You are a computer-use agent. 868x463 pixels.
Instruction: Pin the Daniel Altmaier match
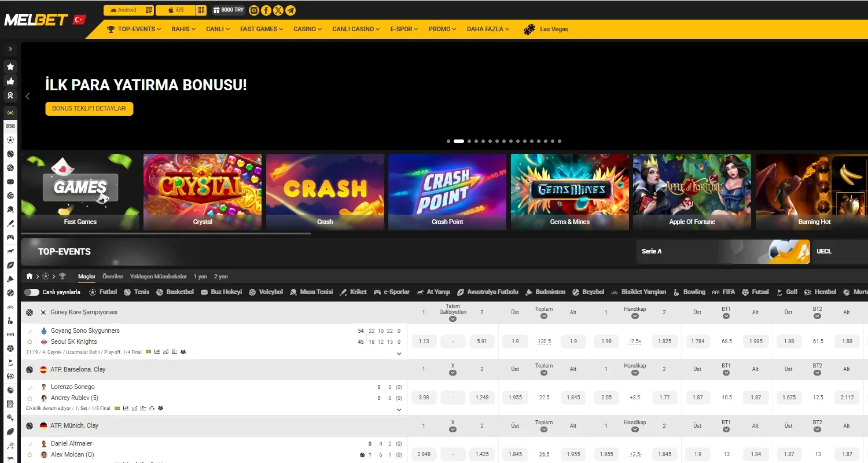coord(30,444)
